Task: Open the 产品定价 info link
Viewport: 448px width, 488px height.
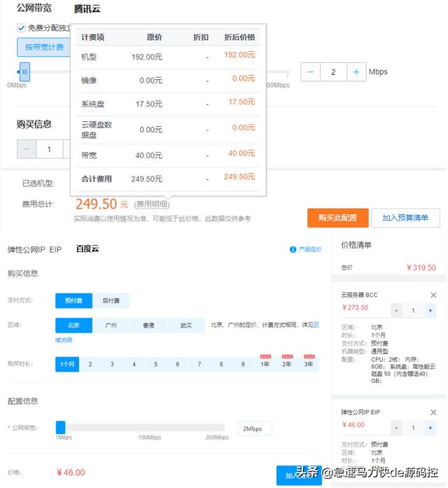Action: click(x=310, y=249)
